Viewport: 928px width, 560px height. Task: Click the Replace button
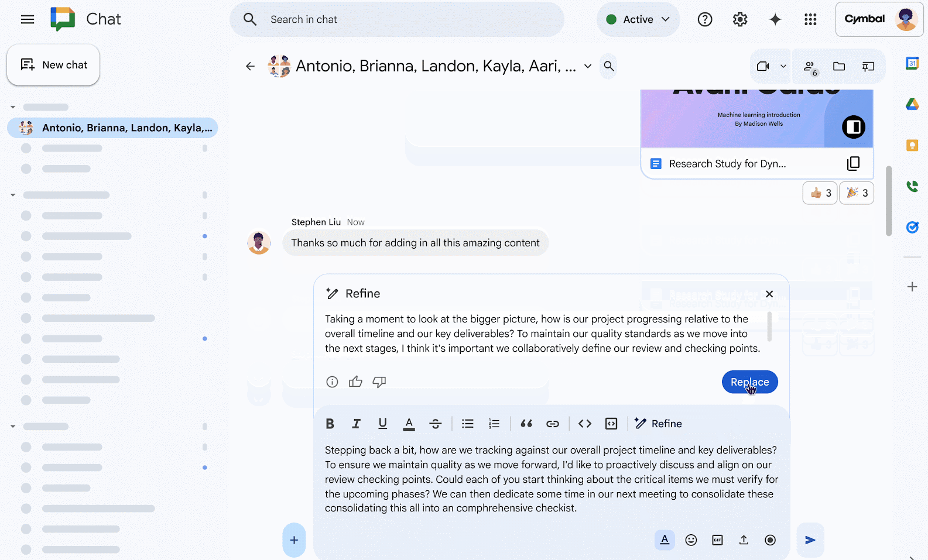coord(749,382)
